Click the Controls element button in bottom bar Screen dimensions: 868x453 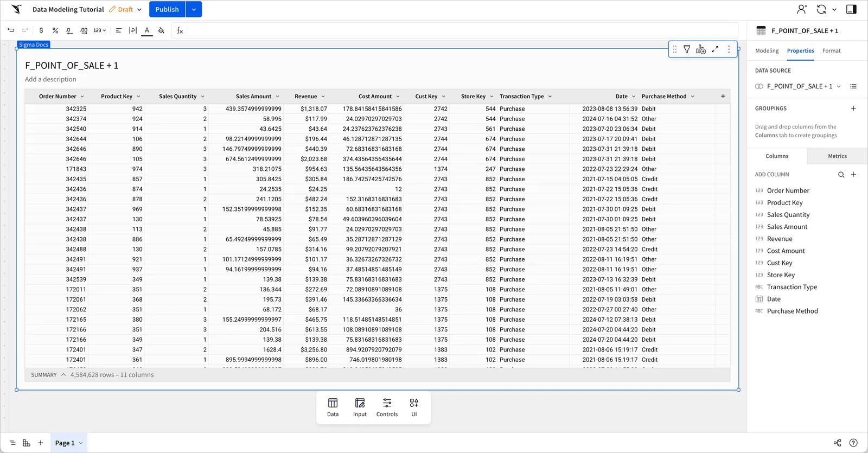coord(387,407)
